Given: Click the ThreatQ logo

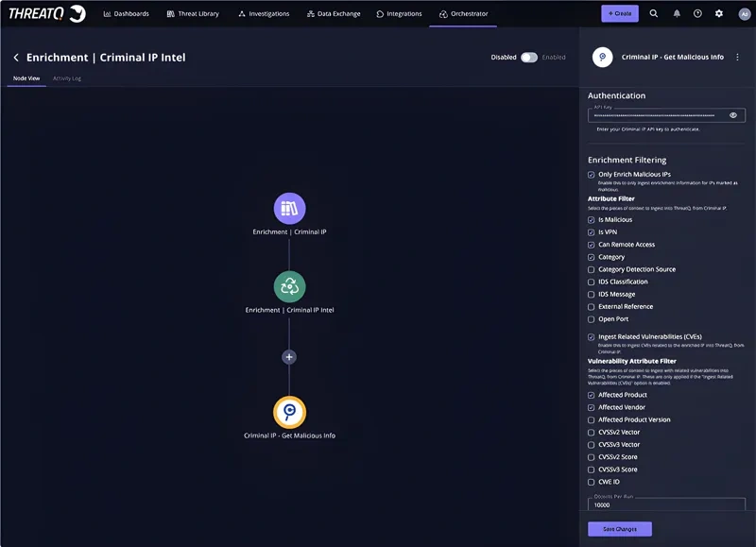Looking at the screenshot, I should 46,13.
